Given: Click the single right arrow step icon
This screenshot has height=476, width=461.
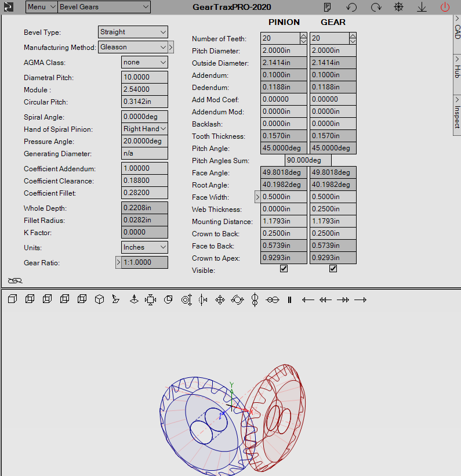Looking at the screenshot, I should click(x=360, y=300).
